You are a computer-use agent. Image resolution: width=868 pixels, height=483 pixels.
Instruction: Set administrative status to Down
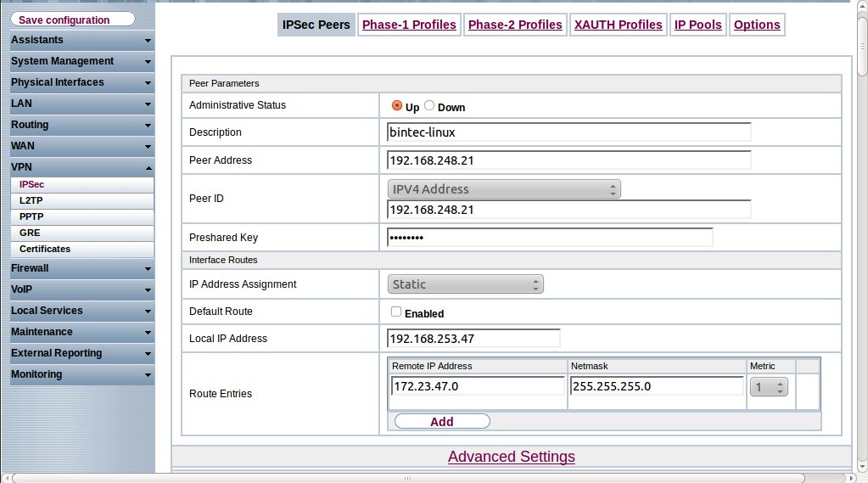tap(429, 106)
